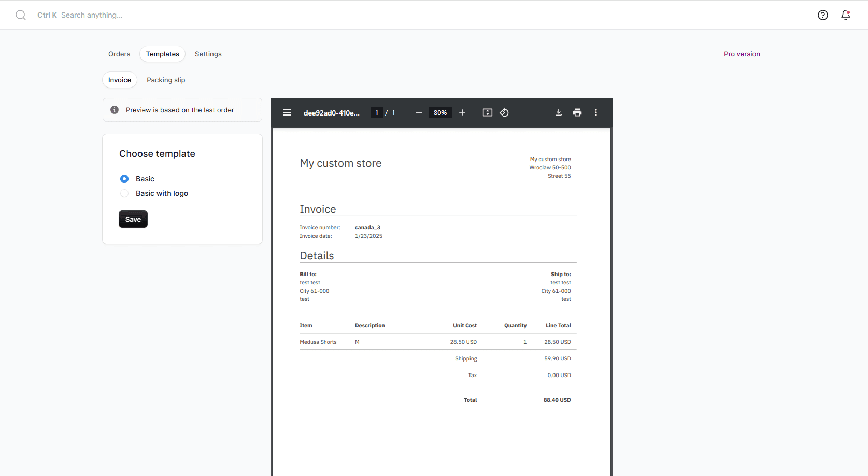
Task: Rotate the PDF counterclockwise
Action: click(x=504, y=112)
